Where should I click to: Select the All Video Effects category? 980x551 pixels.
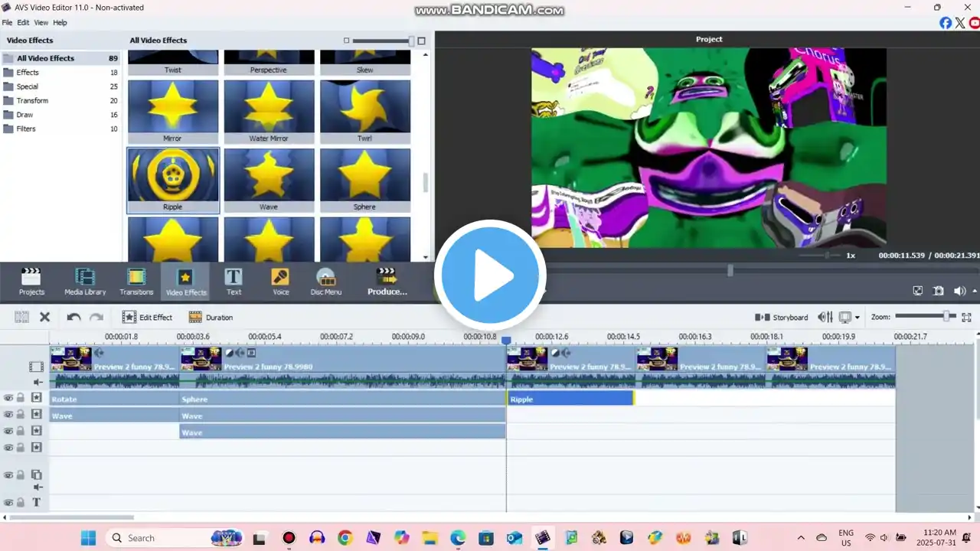[60, 58]
